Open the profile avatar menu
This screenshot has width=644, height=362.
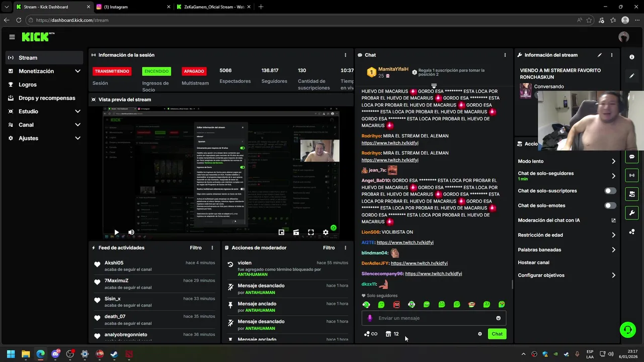(x=624, y=37)
